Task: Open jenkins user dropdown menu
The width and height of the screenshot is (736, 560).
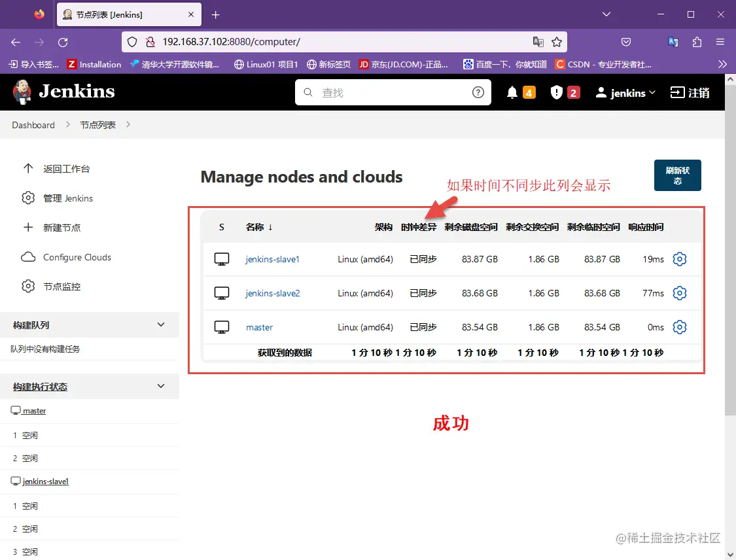Action: [x=625, y=93]
